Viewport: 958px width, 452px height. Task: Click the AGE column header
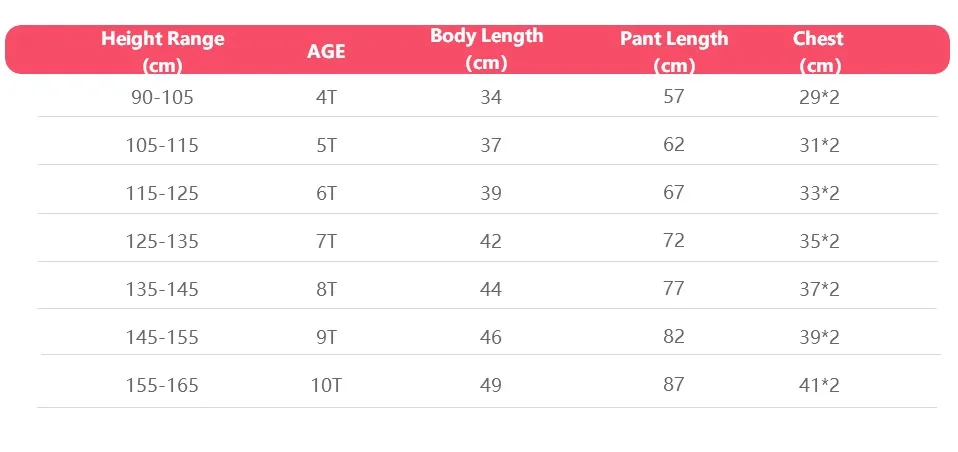coord(326,51)
